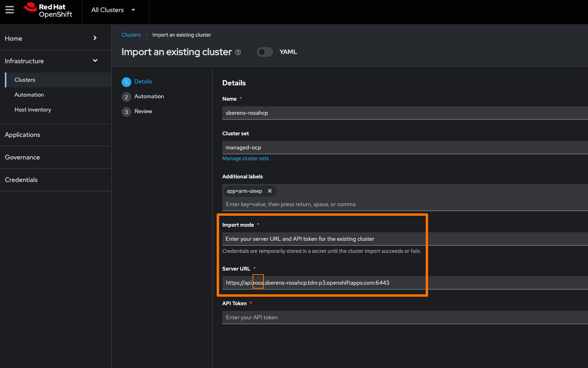
Task: Open the Cluster set dropdown
Action: [x=403, y=147]
